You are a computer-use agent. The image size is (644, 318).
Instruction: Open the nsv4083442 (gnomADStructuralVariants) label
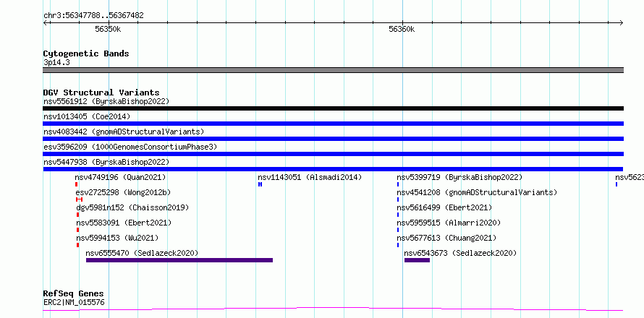pyautogui.click(x=124, y=132)
